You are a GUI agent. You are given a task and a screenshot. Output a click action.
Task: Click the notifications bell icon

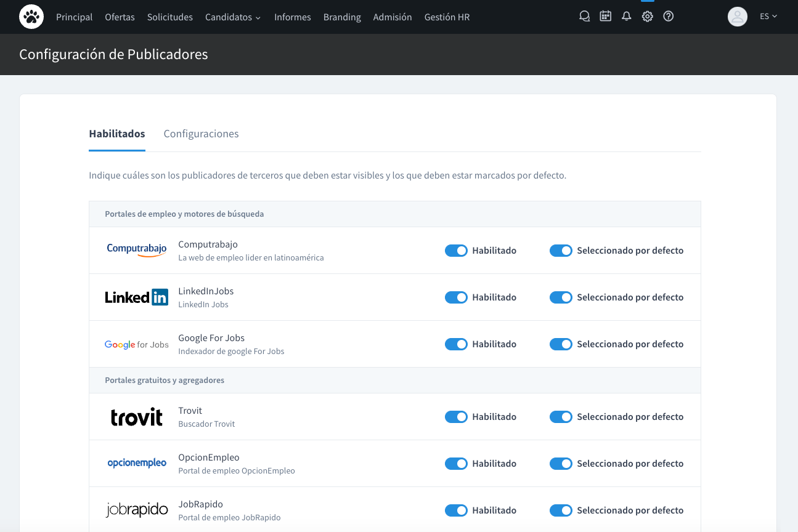[x=626, y=17]
